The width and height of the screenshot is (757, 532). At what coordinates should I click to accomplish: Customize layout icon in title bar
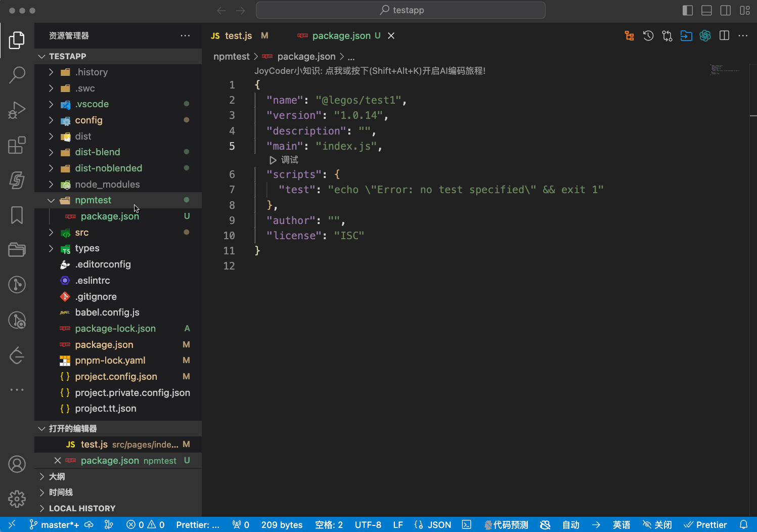[x=744, y=10]
